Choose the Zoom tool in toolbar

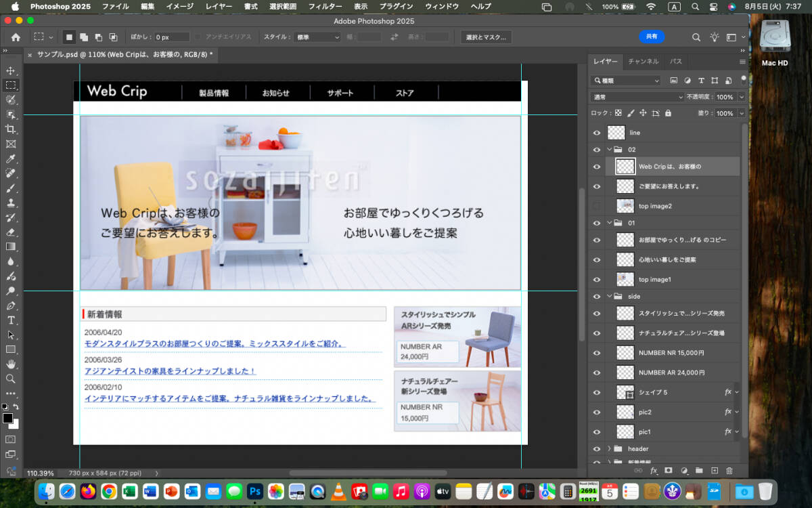11,379
